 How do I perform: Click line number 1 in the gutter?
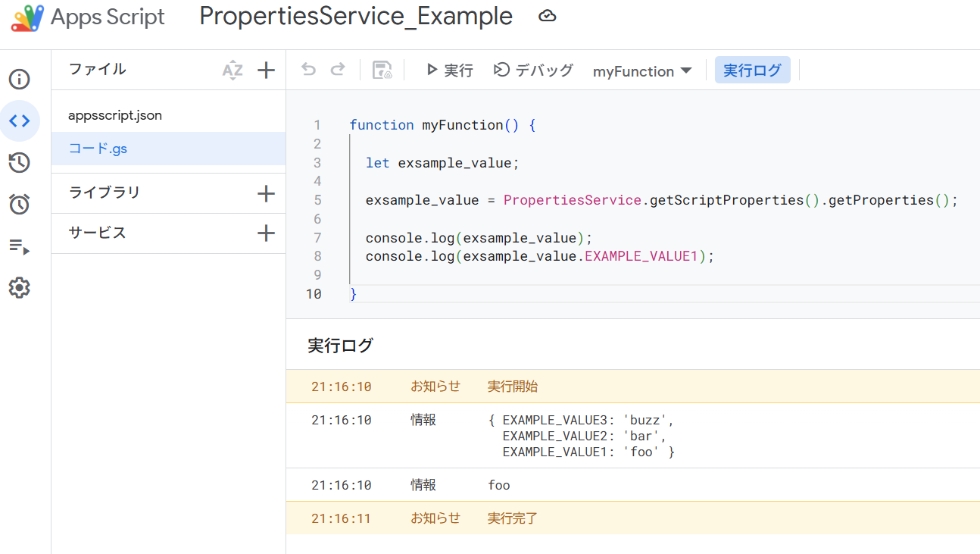point(317,125)
